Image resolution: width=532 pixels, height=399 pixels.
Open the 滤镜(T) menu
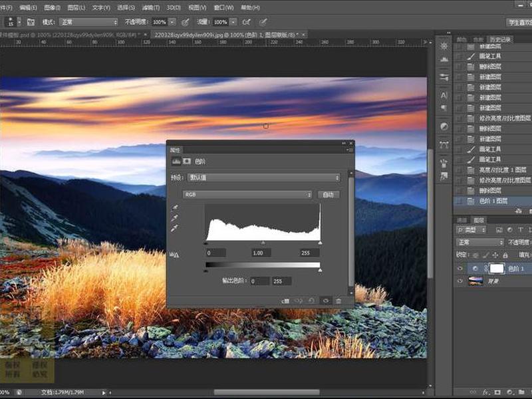(x=151, y=7)
